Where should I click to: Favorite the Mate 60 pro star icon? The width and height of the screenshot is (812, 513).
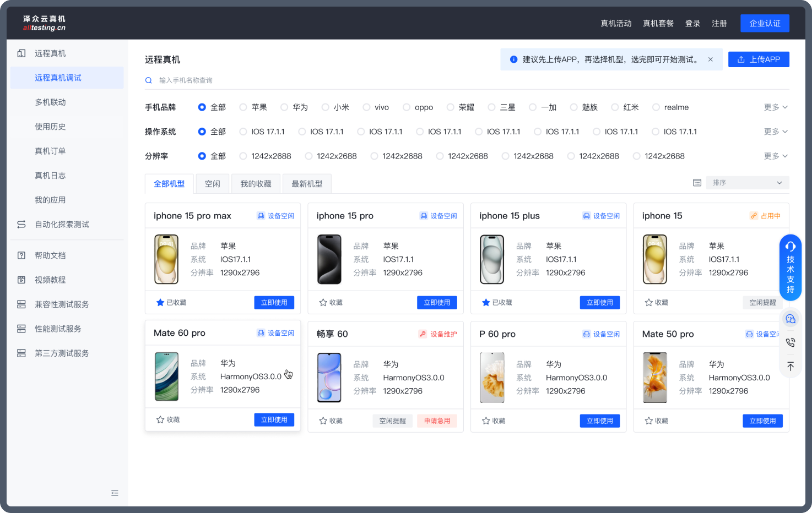pyautogui.click(x=160, y=419)
